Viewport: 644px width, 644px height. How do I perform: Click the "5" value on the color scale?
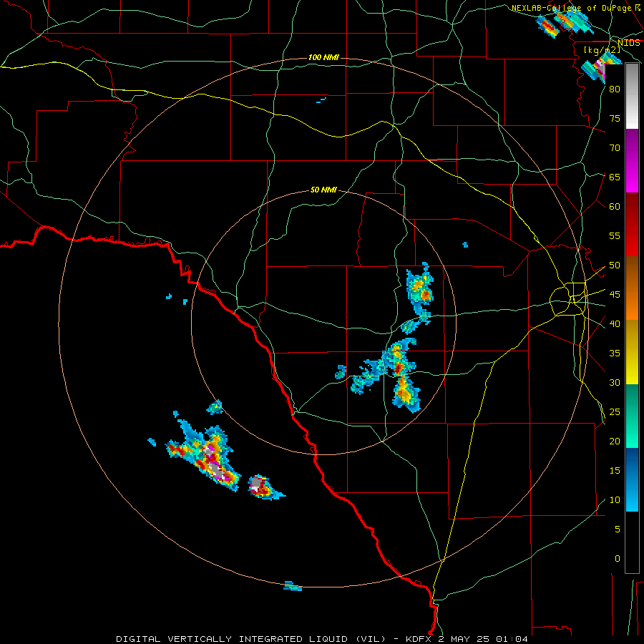coord(618,530)
